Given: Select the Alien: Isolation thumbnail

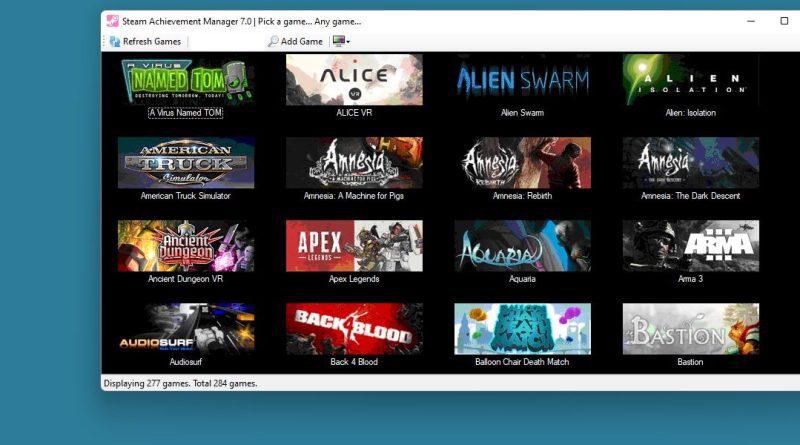Looking at the screenshot, I should [691, 80].
